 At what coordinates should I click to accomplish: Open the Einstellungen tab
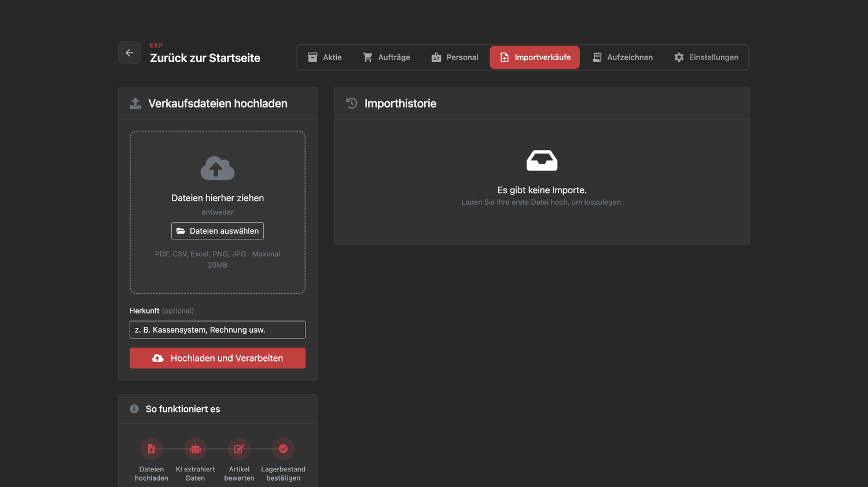click(x=707, y=57)
